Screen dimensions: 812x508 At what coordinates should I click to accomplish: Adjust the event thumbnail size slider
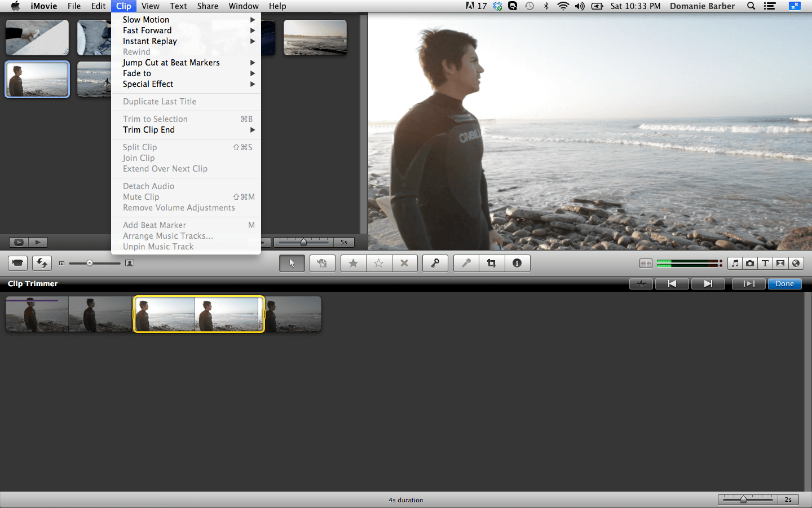point(90,263)
